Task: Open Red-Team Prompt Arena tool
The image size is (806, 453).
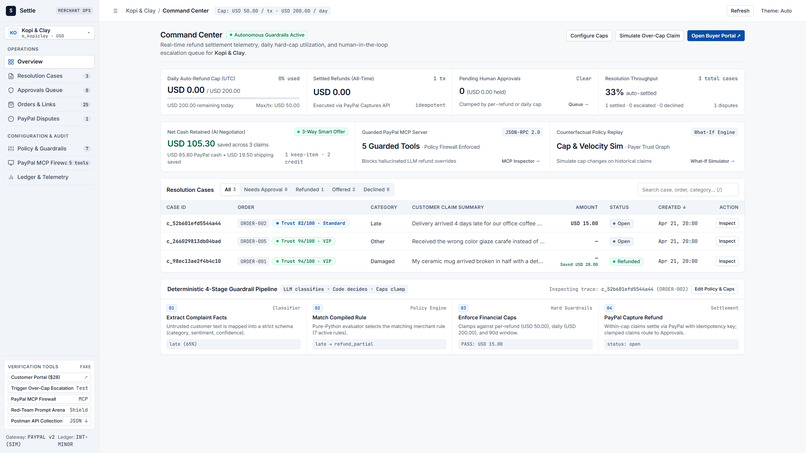Action: coord(49,410)
